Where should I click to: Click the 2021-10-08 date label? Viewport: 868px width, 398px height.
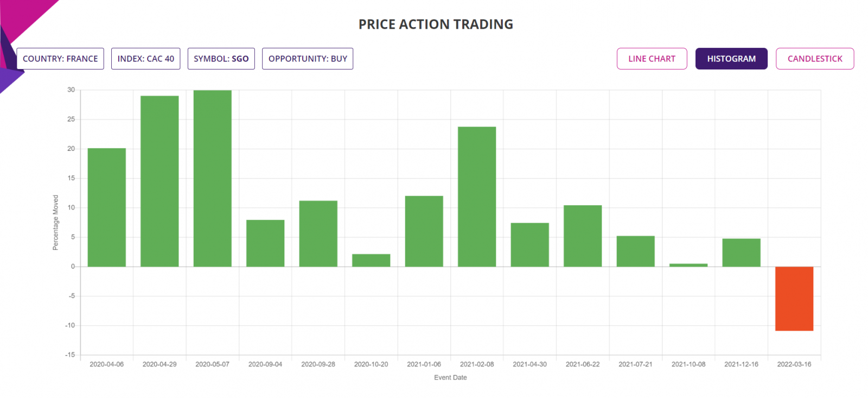click(688, 364)
